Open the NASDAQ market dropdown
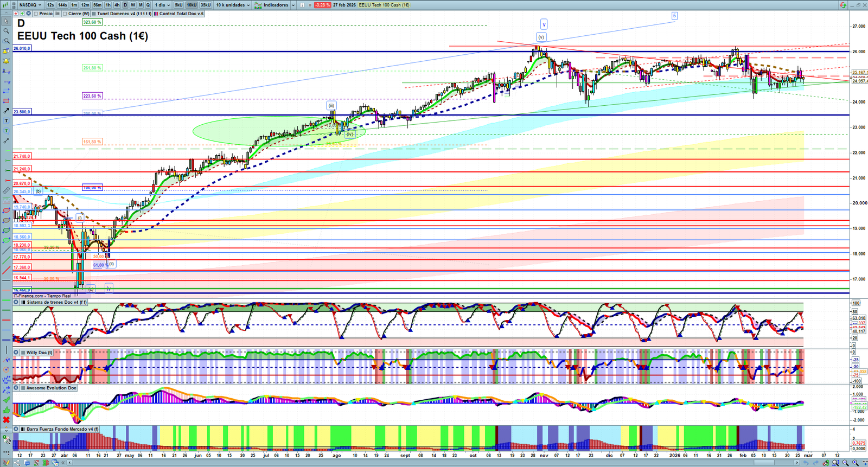The width and height of the screenshot is (868, 467). click(30, 5)
